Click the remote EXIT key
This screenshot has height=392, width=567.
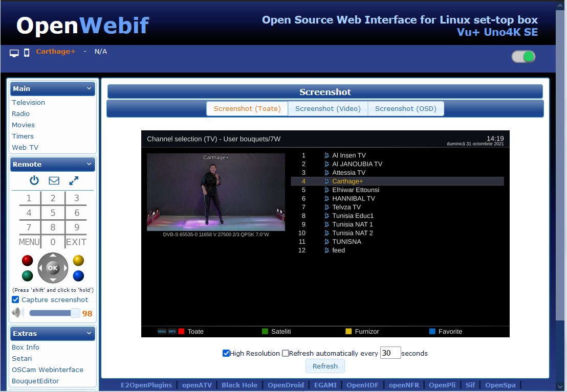tap(76, 242)
